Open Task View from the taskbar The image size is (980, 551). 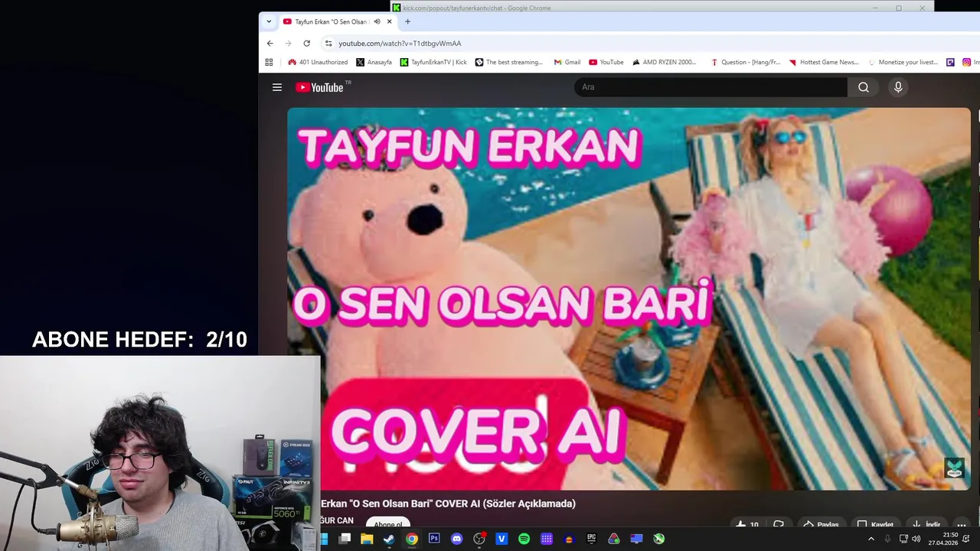pyautogui.click(x=345, y=539)
